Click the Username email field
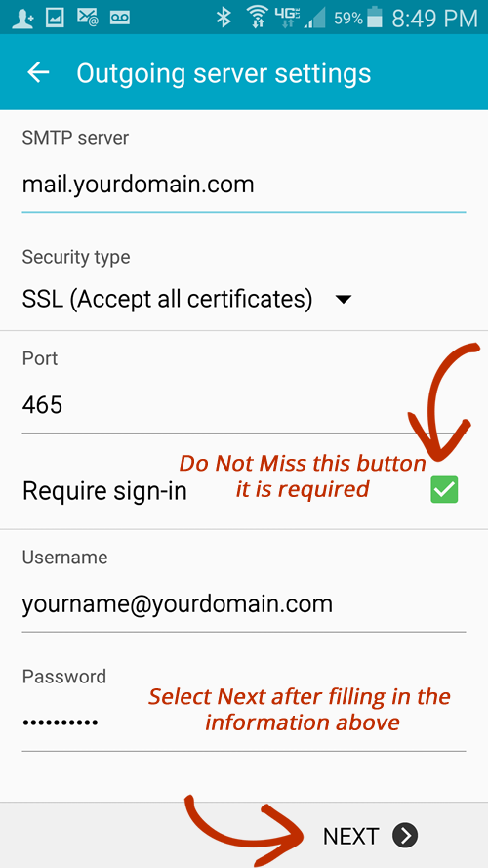 tap(244, 605)
